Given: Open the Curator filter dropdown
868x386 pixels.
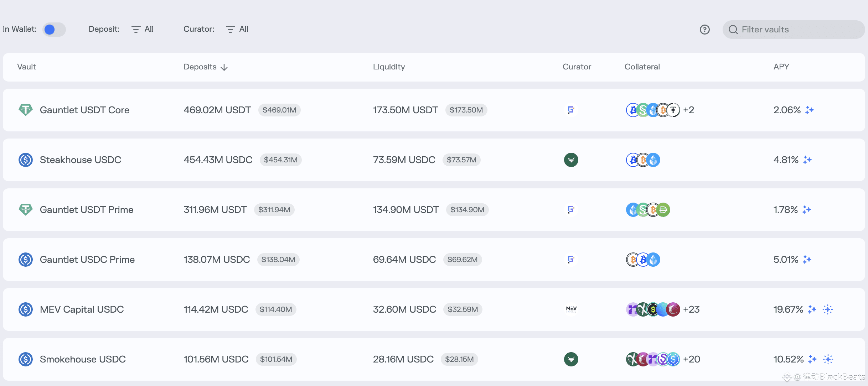Looking at the screenshot, I should pyautogui.click(x=237, y=29).
